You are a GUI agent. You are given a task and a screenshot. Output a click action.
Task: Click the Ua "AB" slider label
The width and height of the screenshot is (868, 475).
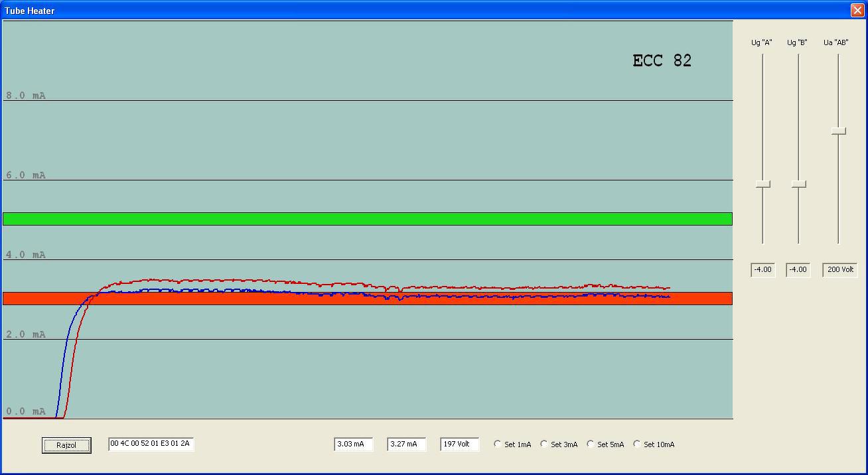point(836,42)
